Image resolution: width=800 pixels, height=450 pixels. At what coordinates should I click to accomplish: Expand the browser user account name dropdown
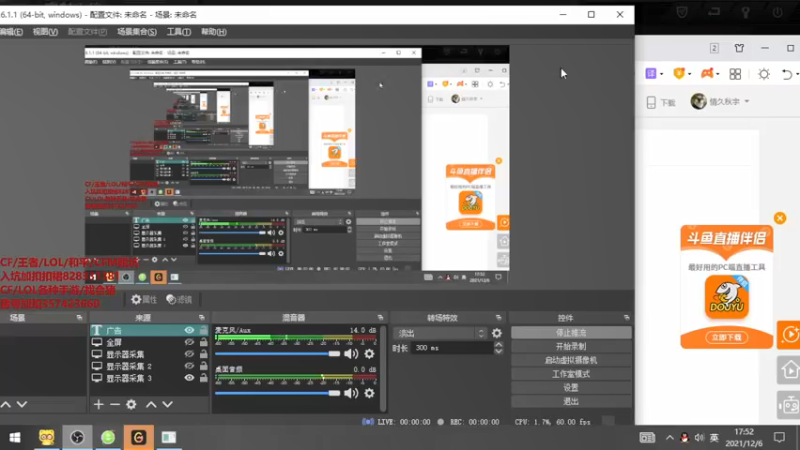[746, 102]
